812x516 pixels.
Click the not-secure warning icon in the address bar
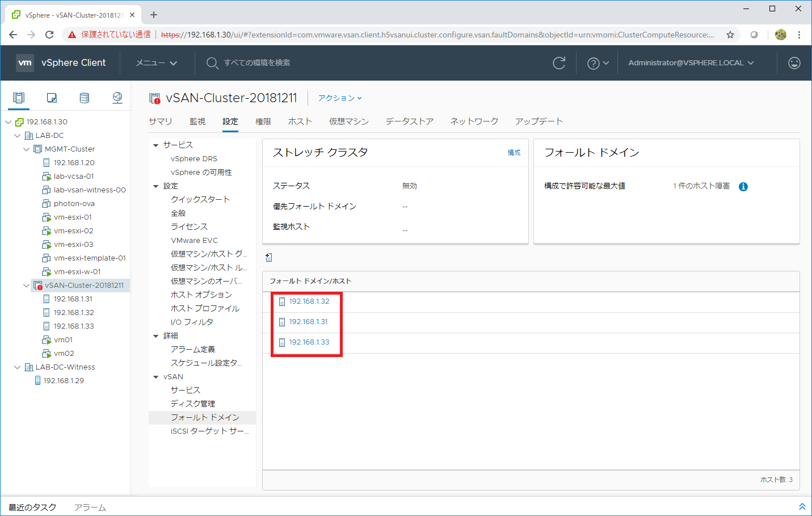[72, 35]
